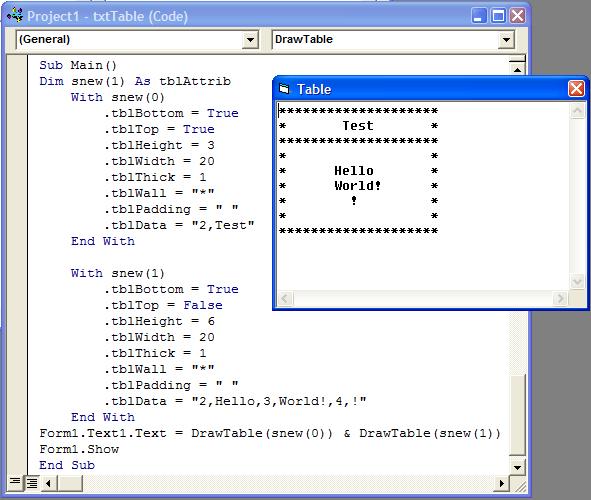
Task: Minimize the Project1 code window
Action: tap(479, 16)
